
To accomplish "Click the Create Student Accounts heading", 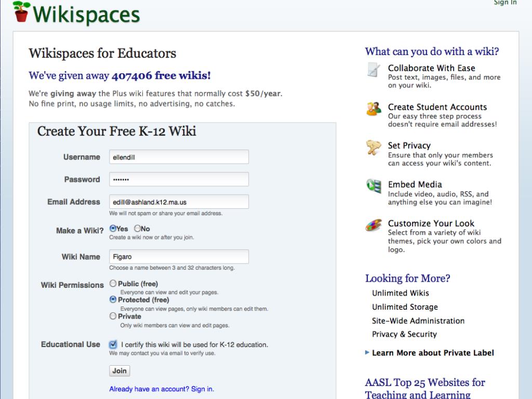I will [x=437, y=107].
